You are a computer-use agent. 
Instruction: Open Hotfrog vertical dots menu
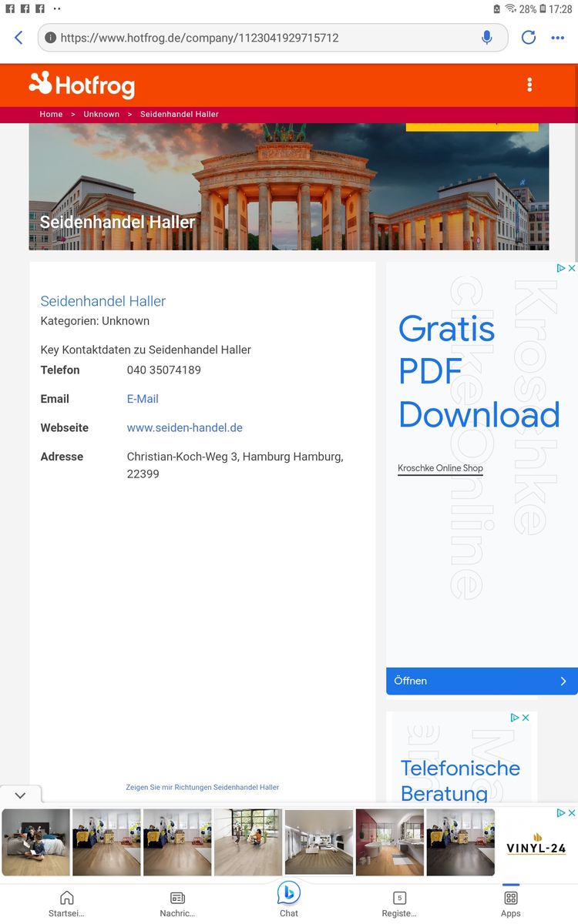coord(529,85)
